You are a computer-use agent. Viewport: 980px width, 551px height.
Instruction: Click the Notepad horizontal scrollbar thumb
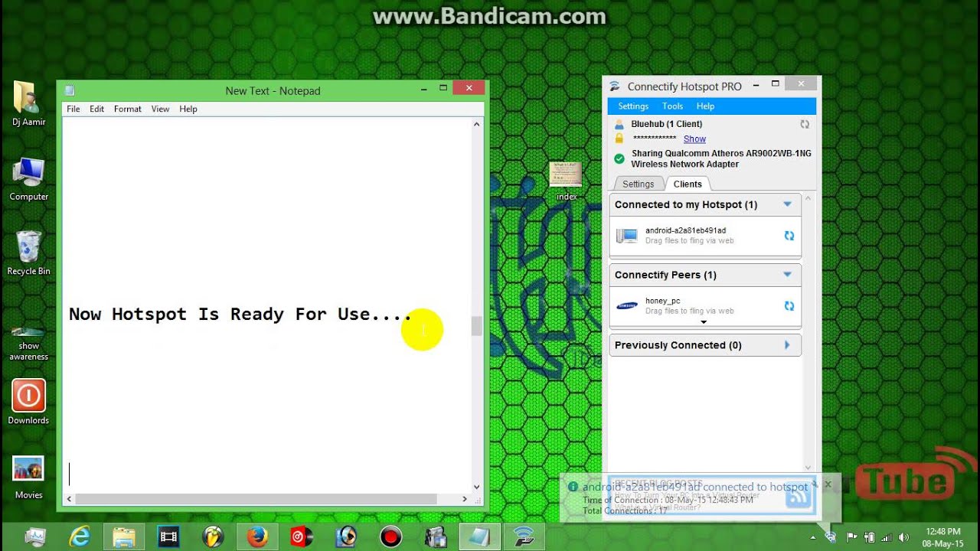pos(258,499)
